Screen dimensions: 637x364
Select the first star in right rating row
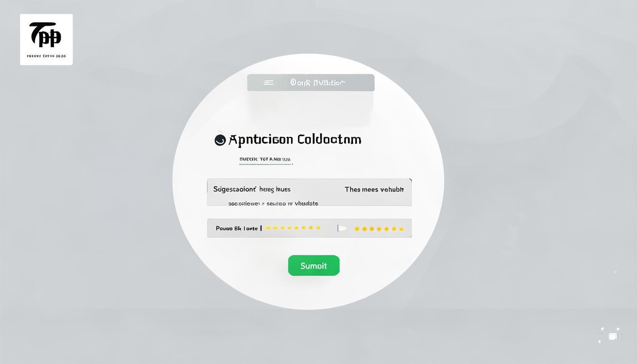(357, 229)
